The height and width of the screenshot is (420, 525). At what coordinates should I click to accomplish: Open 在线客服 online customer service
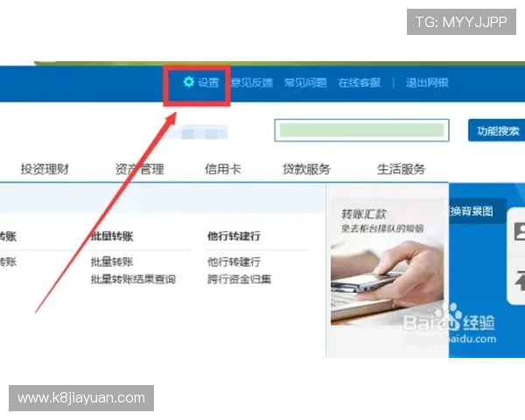360,82
